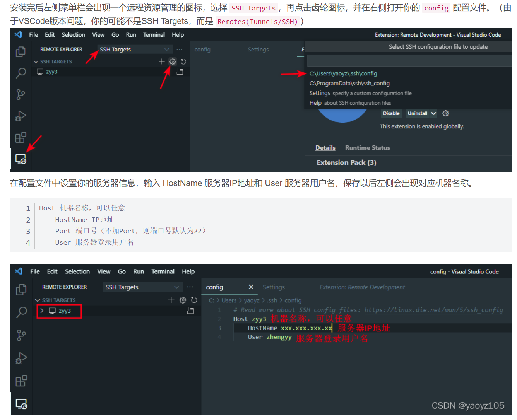The height and width of the screenshot is (420, 517).
Task: Open SSH Targets dropdown in upper window
Action: pos(134,50)
